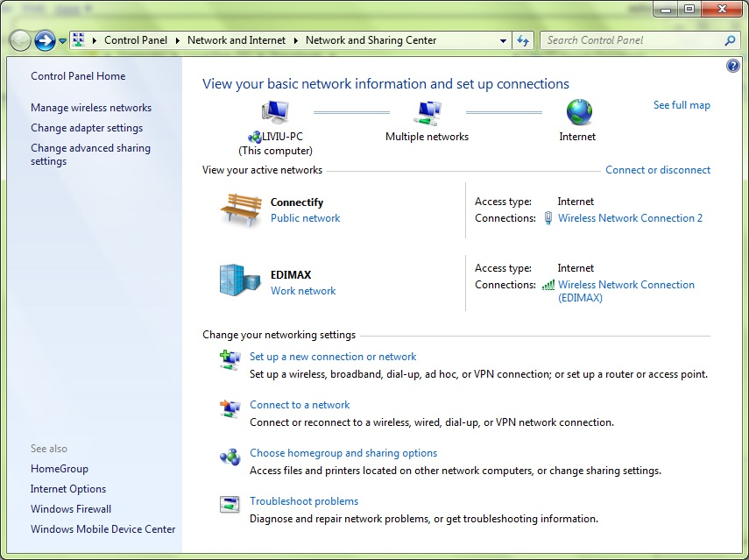Click Connect to a network link
The height and width of the screenshot is (560, 749).
tap(300, 405)
